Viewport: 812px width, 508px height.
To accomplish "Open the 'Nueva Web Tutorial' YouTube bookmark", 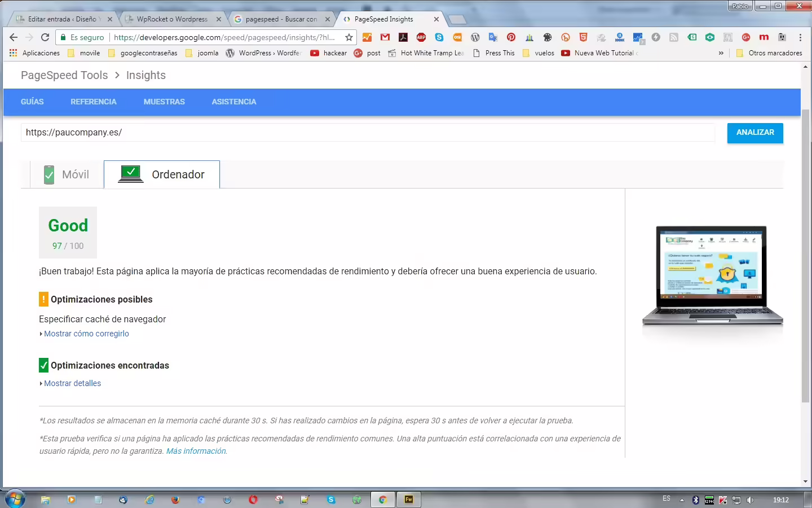I will click(x=599, y=53).
